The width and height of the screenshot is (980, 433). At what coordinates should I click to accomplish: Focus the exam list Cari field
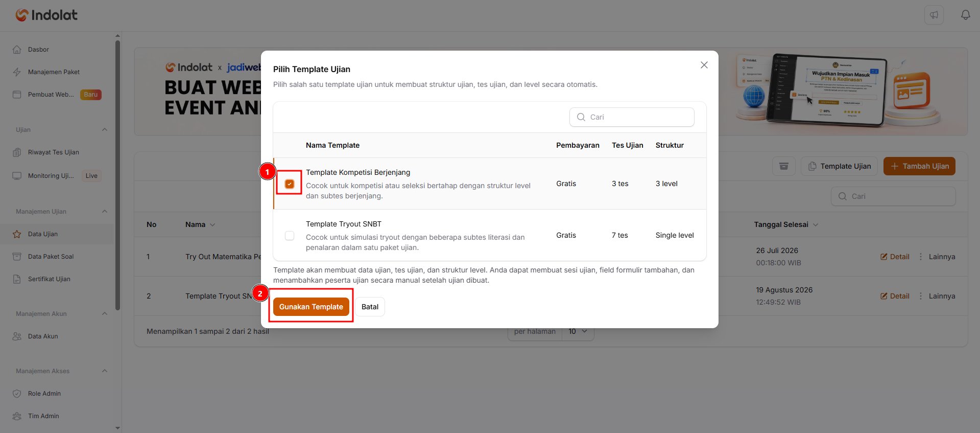coord(893,196)
